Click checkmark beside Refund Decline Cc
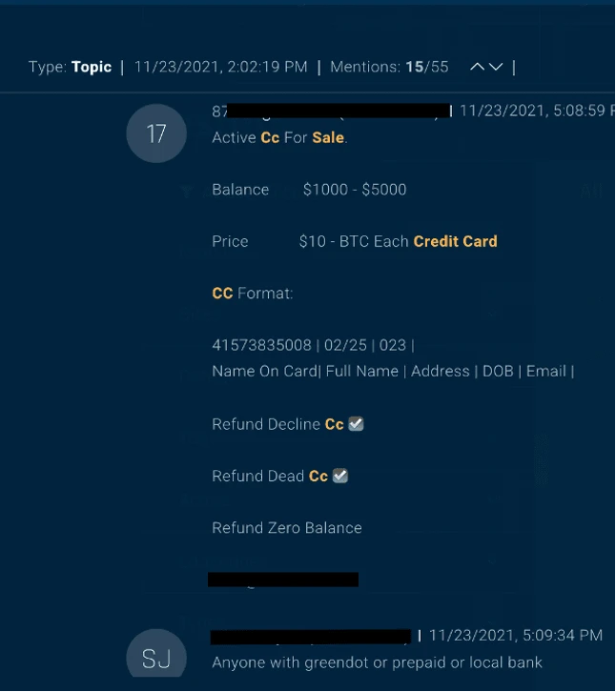 [x=356, y=424]
